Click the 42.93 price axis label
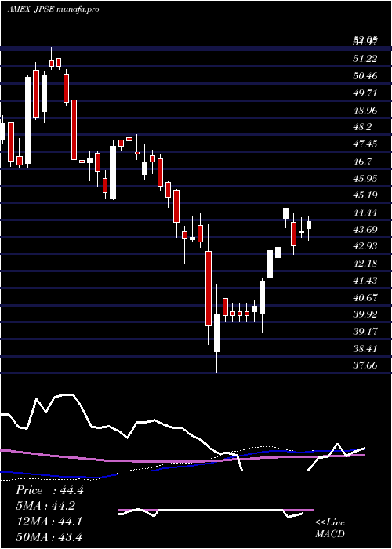Image resolution: width=392 pixels, height=549 pixels. click(365, 246)
